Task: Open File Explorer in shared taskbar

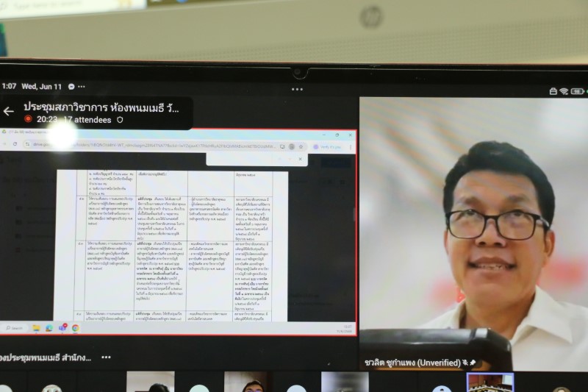Action: click(x=37, y=328)
